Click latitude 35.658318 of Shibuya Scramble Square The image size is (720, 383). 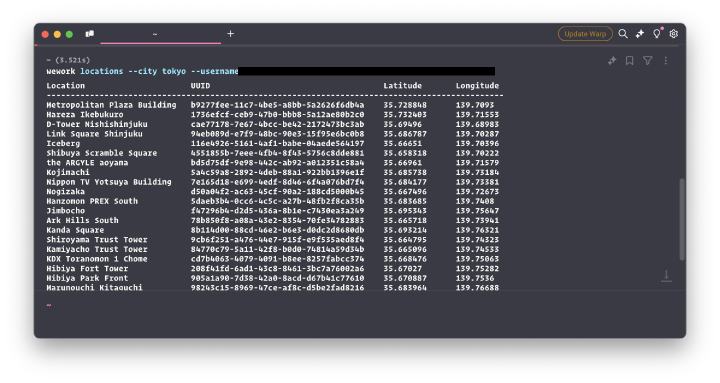point(405,153)
